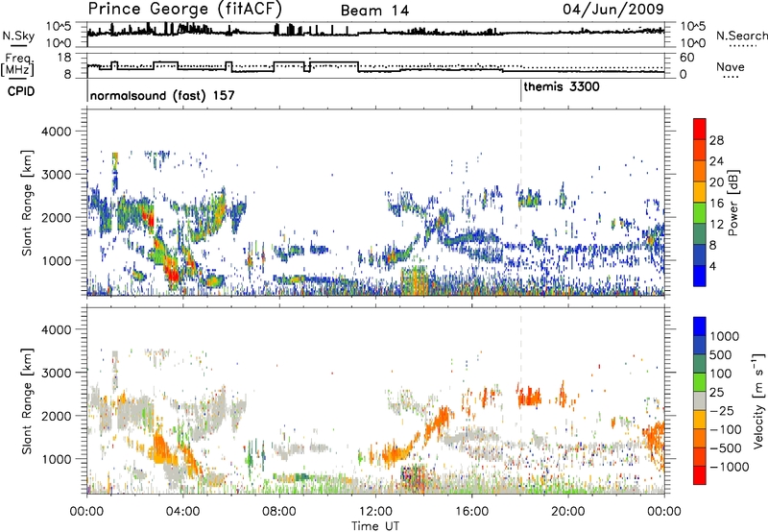Click the 'Nave' legend label
768x532 pixels.
[731, 67]
